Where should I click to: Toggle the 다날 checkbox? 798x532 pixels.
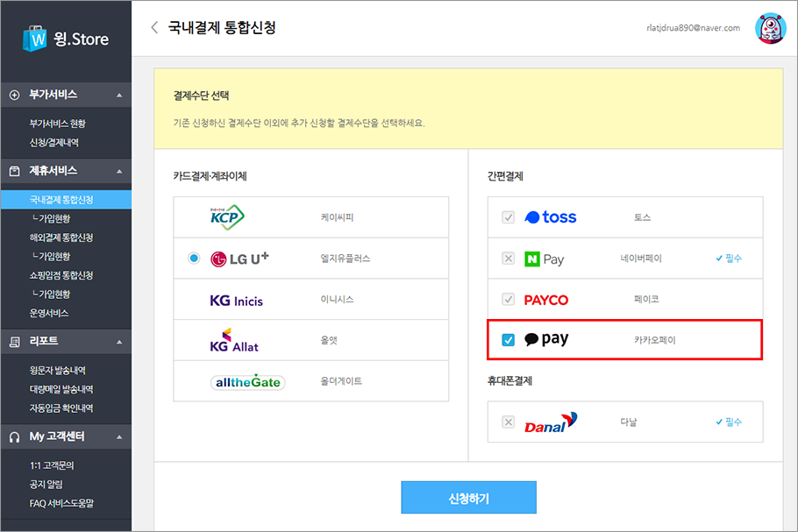(508, 422)
